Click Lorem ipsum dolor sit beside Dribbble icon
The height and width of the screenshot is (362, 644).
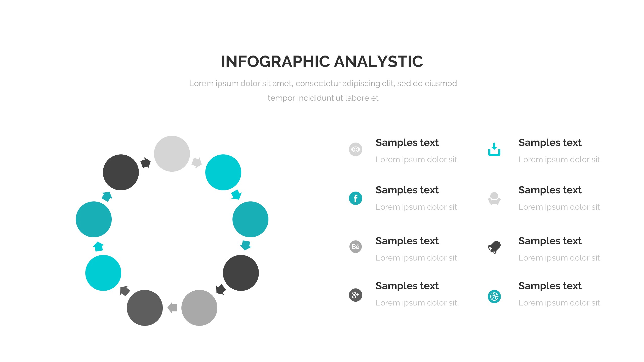[x=559, y=303]
